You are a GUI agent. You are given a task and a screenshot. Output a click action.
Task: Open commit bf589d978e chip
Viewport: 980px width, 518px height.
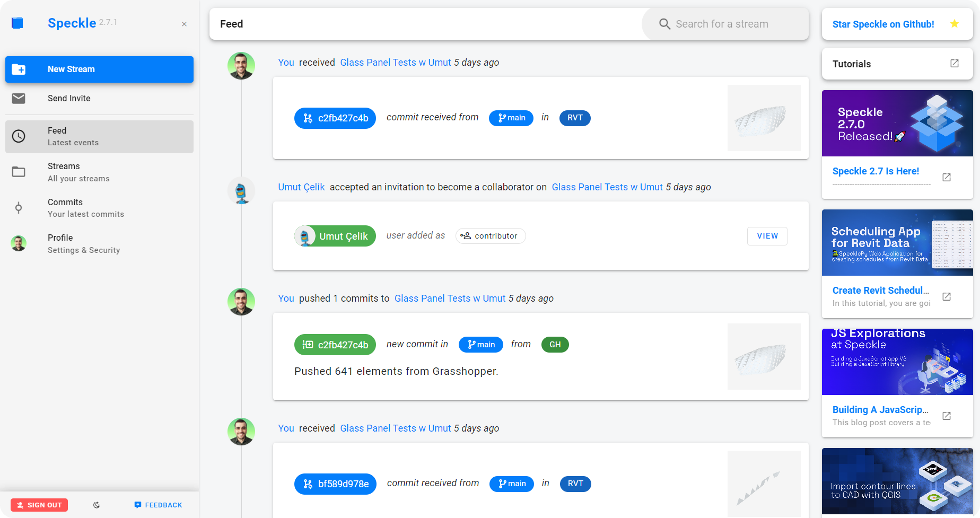[x=335, y=484]
